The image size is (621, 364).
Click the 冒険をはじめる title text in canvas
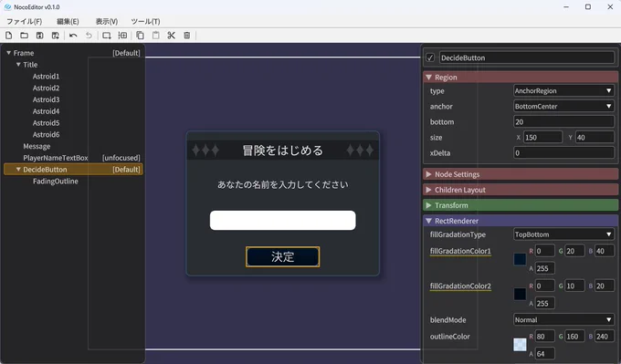point(282,151)
